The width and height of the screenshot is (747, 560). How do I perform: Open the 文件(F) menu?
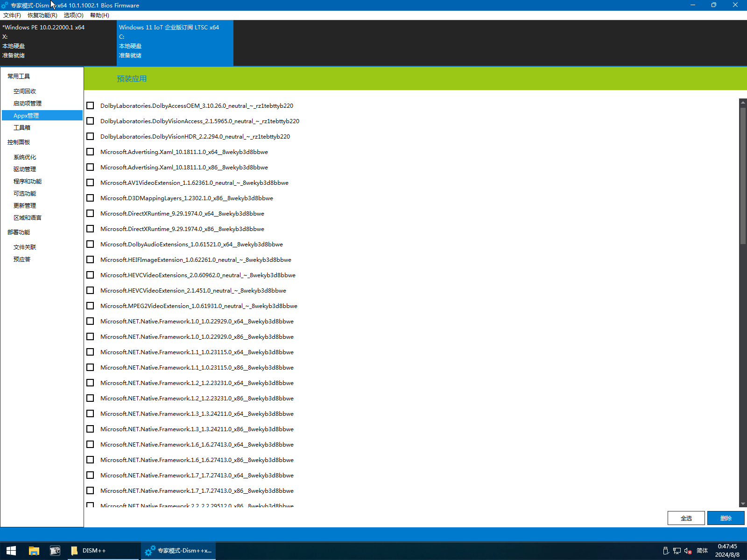[12, 15]
